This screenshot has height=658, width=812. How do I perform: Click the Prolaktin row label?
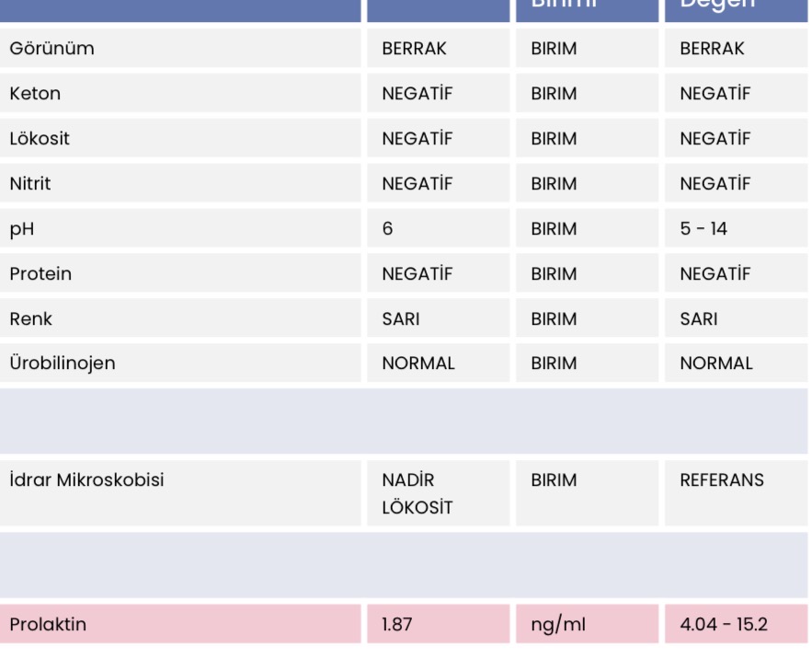[x=48, y=624]
